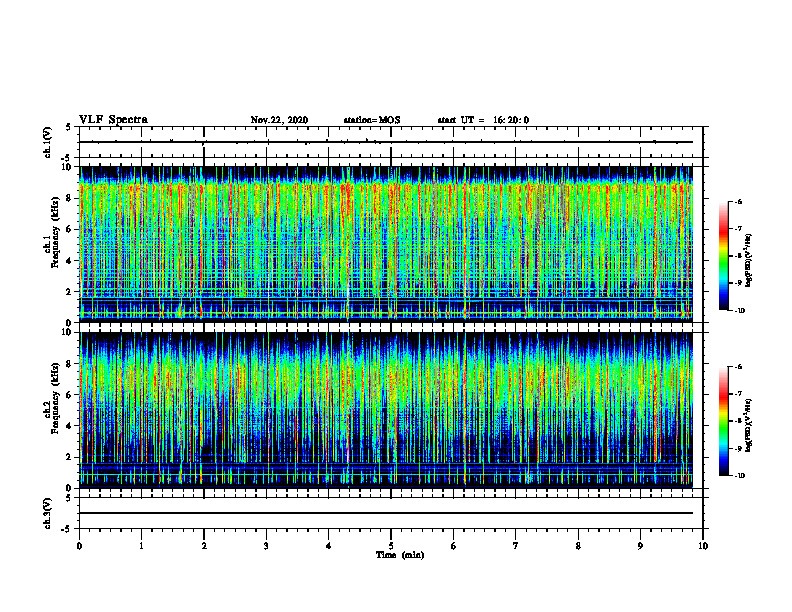
Task: Click the "5" tick label on the ch.3(V) axis
Action: click(x=69, y=498)
